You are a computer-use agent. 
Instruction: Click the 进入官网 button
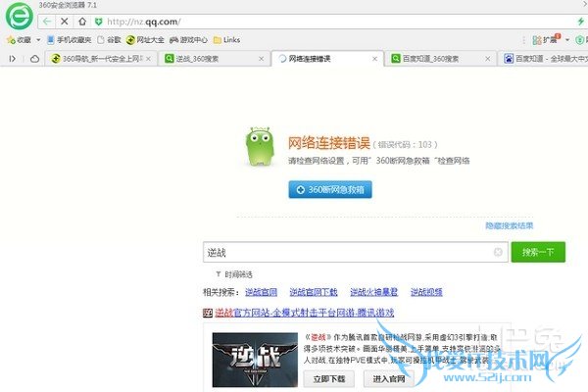pyautogui.click(x=389, y=379)
